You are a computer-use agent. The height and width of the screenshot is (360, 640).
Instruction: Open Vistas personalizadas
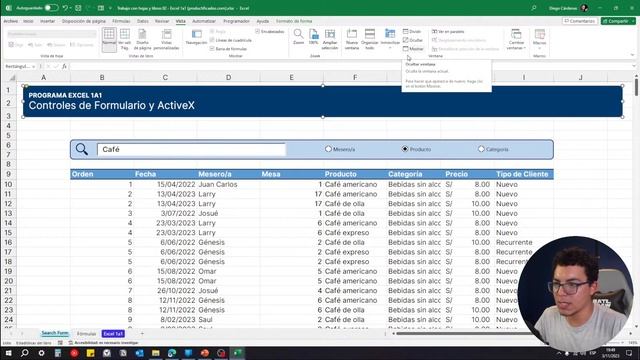click(x=166, y=39)
